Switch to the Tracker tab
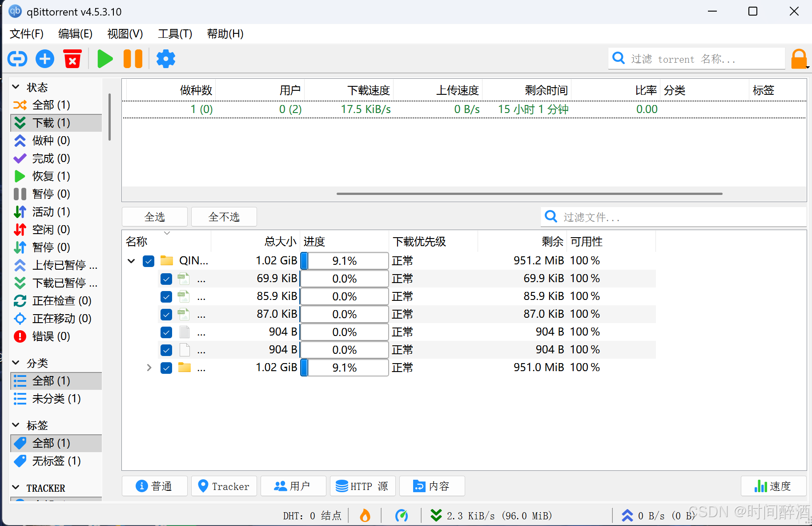The width and height of the screenshot is (812, 526). pos(224,486)
